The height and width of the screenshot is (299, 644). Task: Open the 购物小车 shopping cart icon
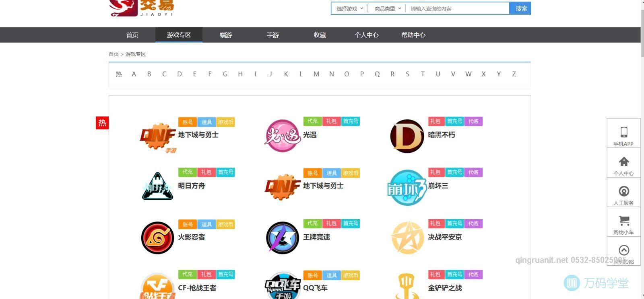(x=624, y=220)
